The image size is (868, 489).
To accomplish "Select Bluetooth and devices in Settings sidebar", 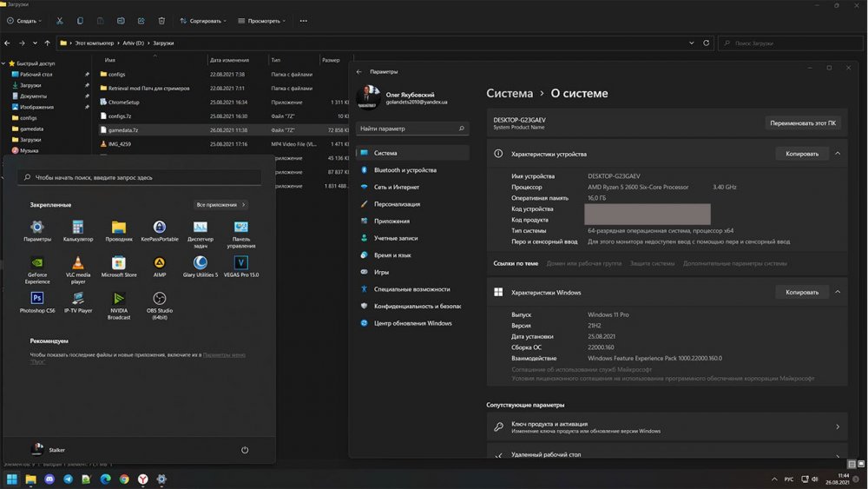I will pyautogui.click(x=404, y=170).
